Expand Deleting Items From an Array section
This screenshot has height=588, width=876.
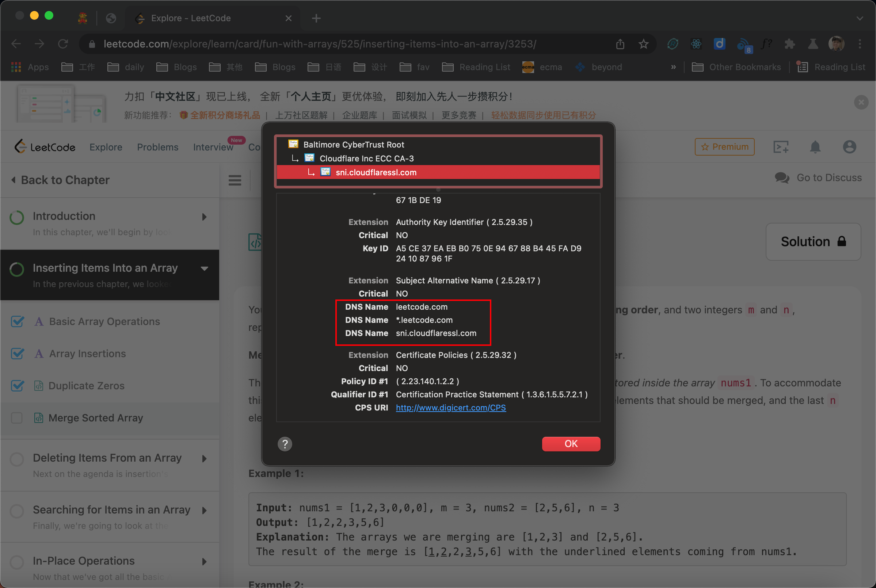204,459
